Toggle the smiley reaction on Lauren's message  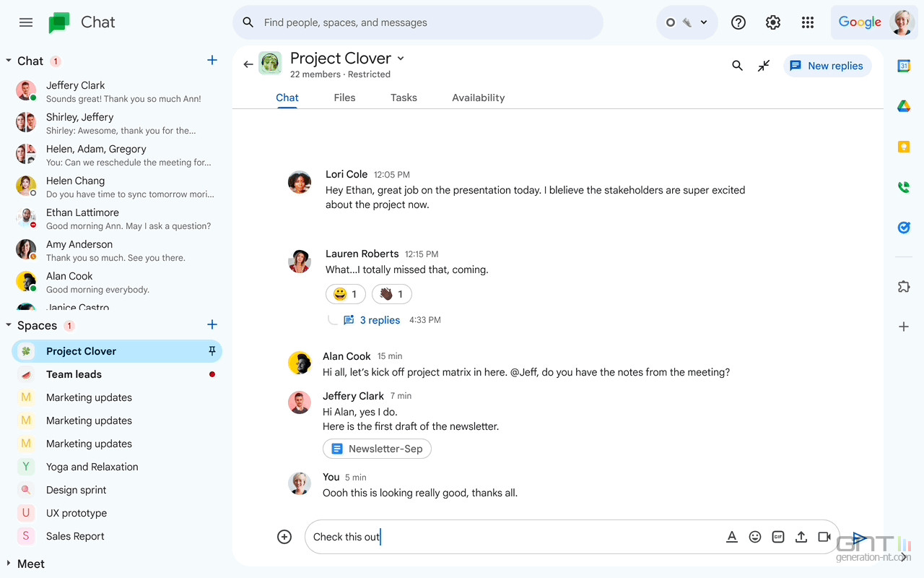tap(345, 294)
